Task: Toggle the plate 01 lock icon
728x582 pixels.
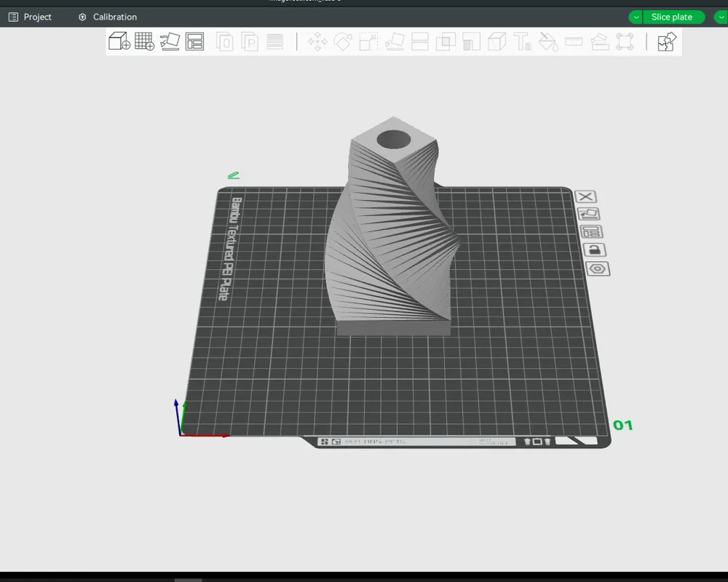Action: (595, 250)
